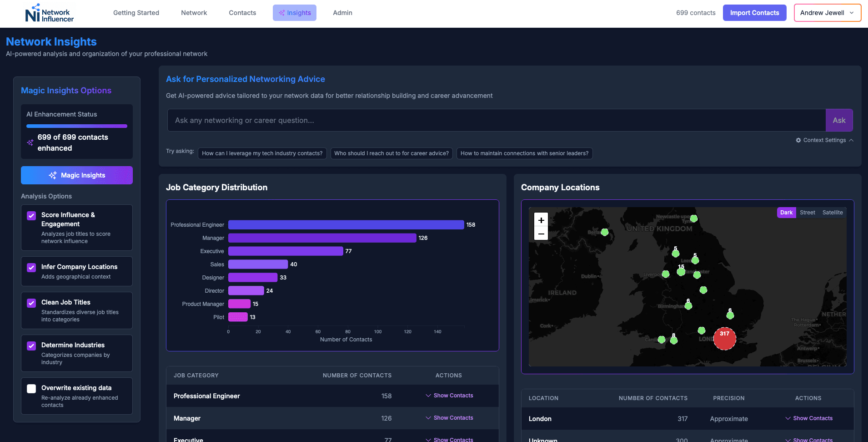The width and height of the screenshot is (868, 442).
Task: Switch map to Satellite view
Action: 832,213
